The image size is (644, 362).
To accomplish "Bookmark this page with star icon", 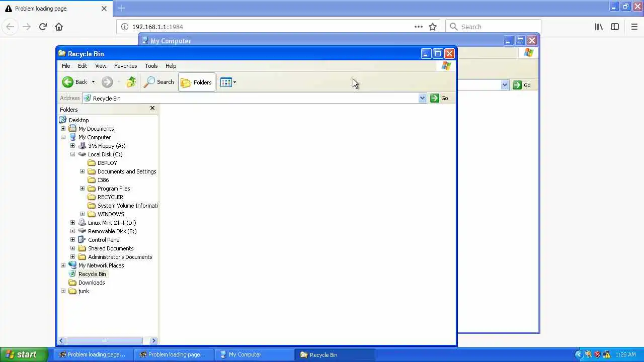I will tap(433, 27).
